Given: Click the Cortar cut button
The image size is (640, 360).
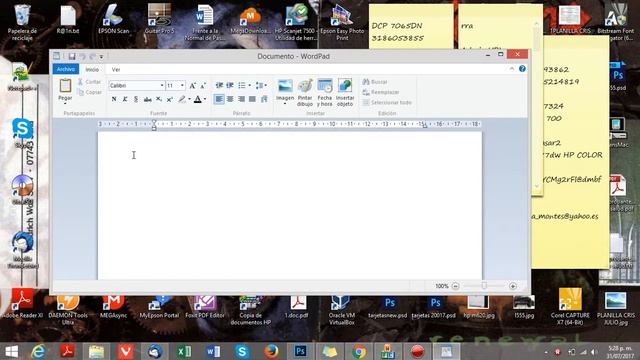Looking at the screenshot, I should coord(89,82).
